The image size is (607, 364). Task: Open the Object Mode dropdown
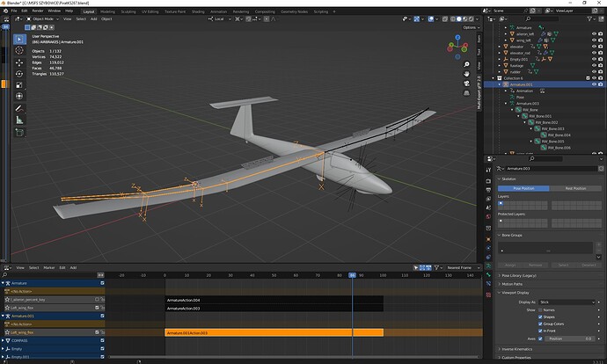coord(42,18)
